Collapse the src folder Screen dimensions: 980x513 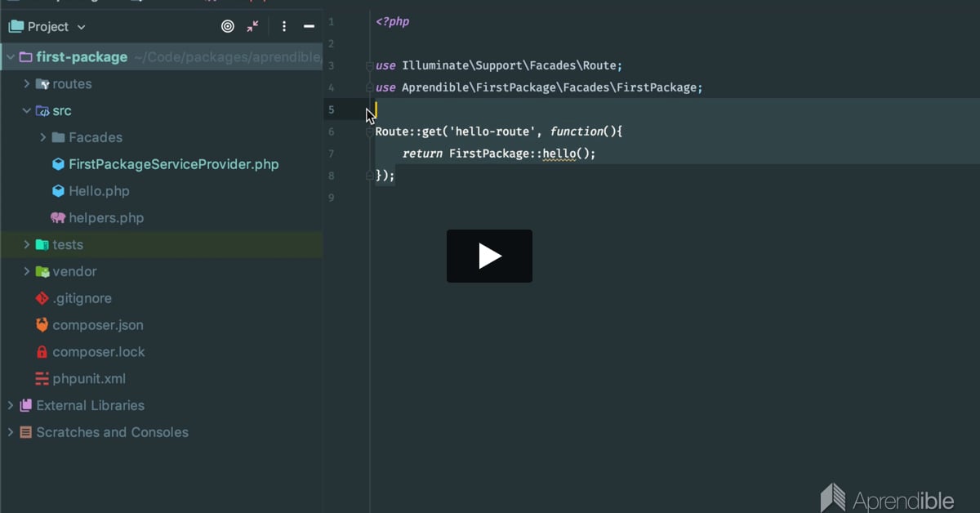27,111
